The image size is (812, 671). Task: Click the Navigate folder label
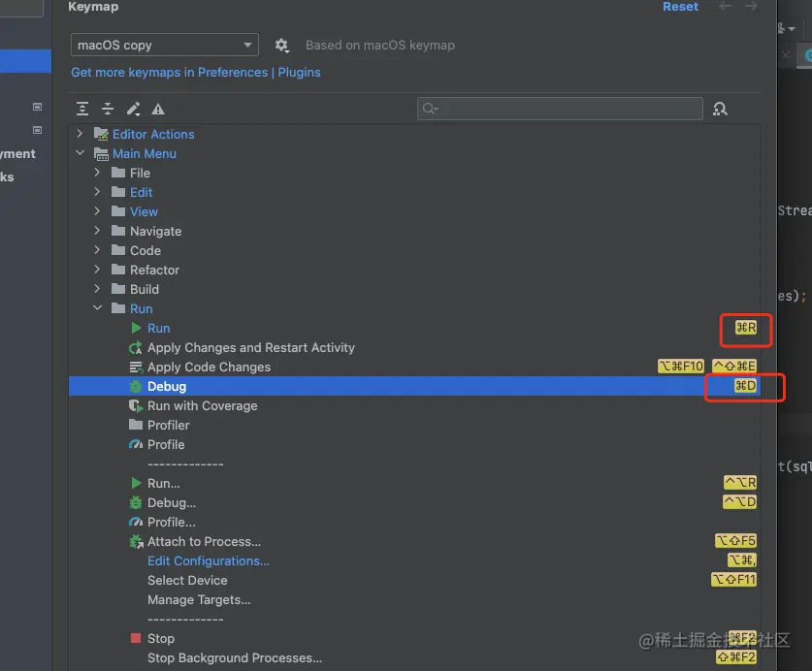(156, 232)
